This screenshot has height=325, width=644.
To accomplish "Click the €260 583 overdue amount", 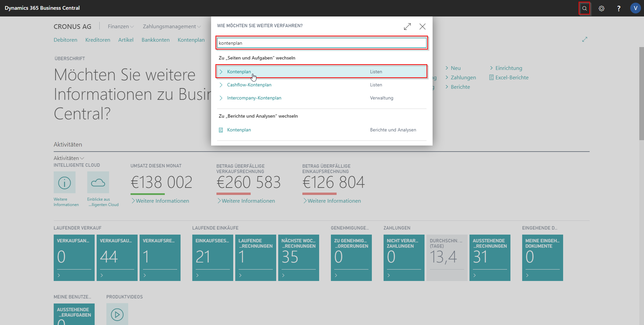I will click(x=249, y=182).
